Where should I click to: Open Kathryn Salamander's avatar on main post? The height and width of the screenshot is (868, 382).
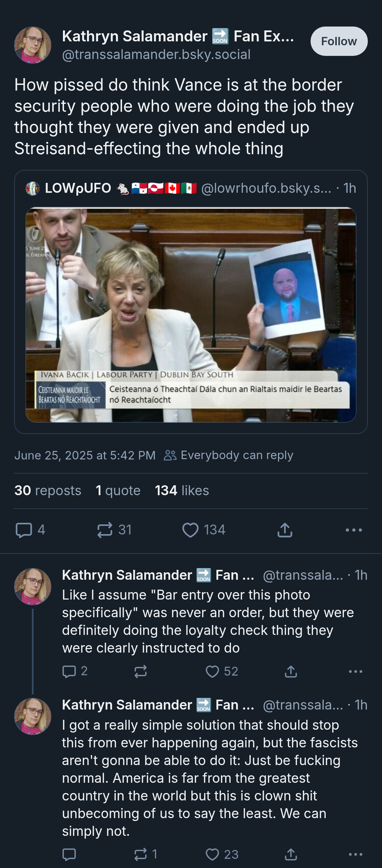pos(33,45)
